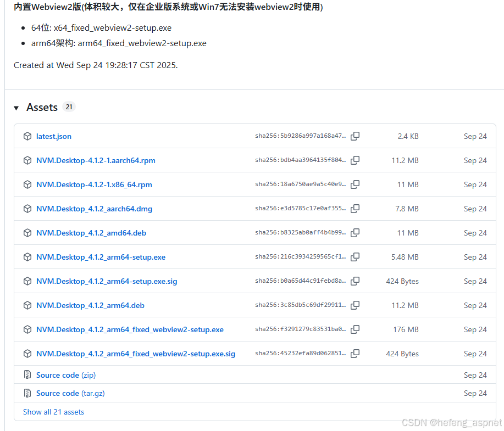Click sha256:45232efa89d062851 hash text

pyautogui.click(x=301, y=353)
